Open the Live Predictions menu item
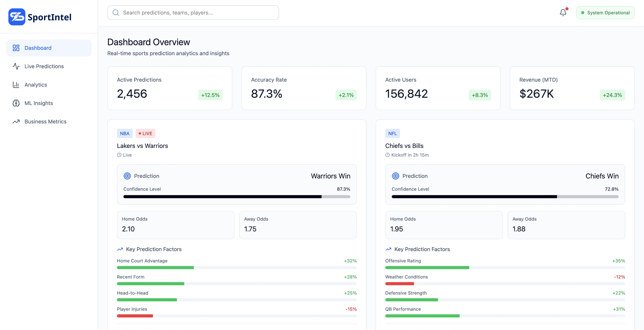 [x=44, y=66]
